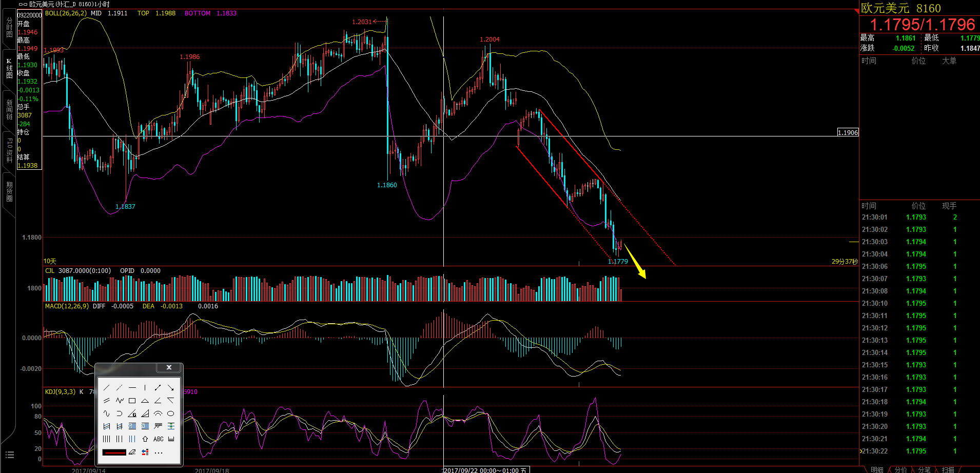Select the ruler measurement tool

click(x=171, y=439)
